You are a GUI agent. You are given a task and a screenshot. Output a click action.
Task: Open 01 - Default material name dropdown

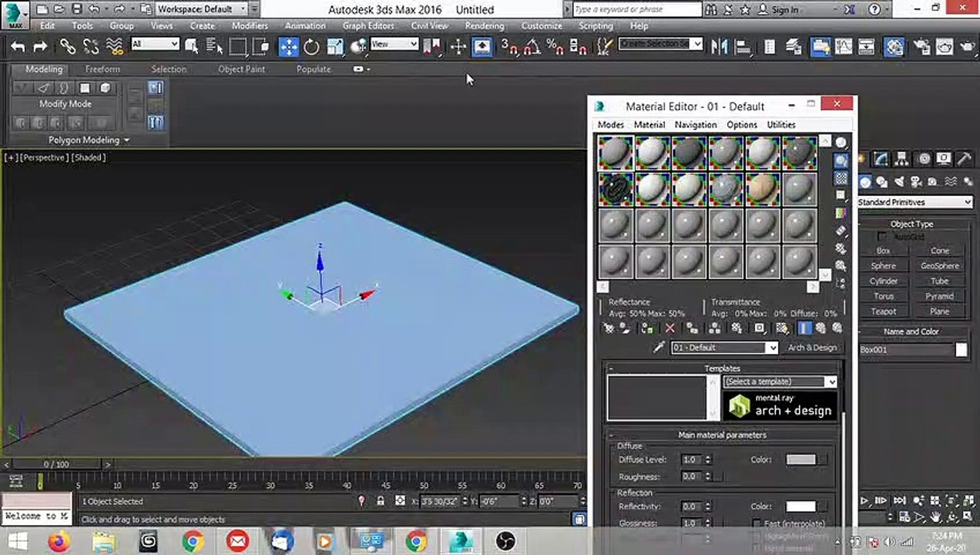pos(725,348)
